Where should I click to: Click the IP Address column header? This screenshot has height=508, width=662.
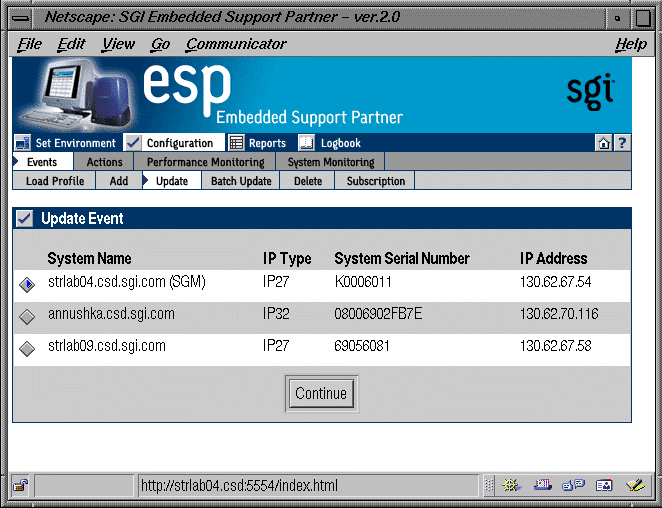click(553, 258)
